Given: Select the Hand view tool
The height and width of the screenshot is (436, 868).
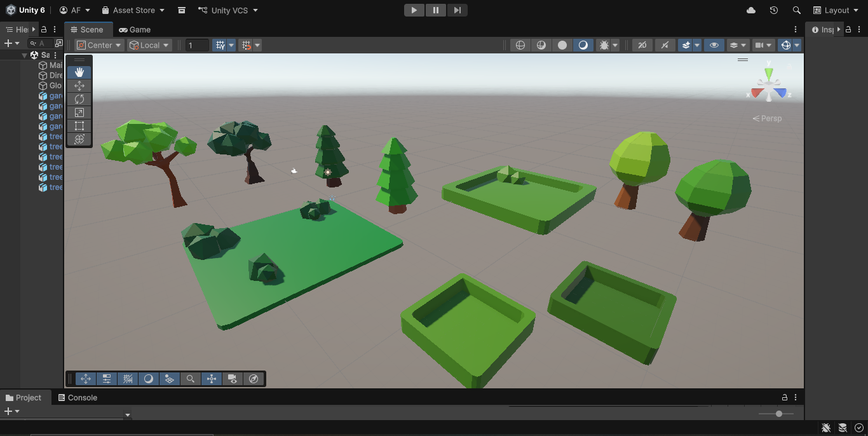Looking at the screenshot, I should click(79, 72).
